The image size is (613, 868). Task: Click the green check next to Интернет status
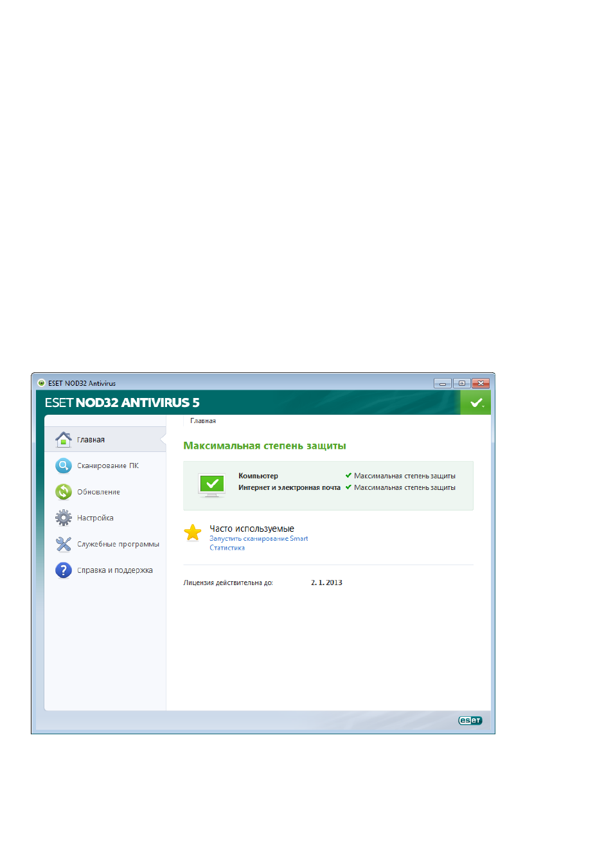tap(348, 487)
